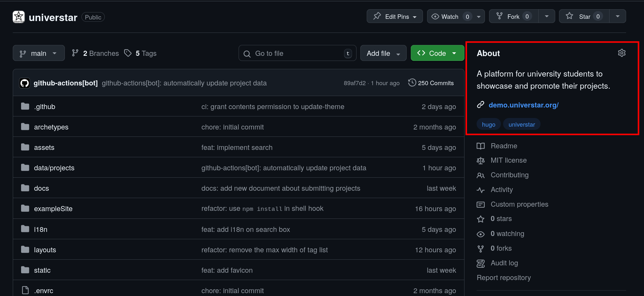This screenshot has height=296, width=644.
Task: Open the demo.universtar.org link
Action: pyautogui.click(x=523, y=105)
